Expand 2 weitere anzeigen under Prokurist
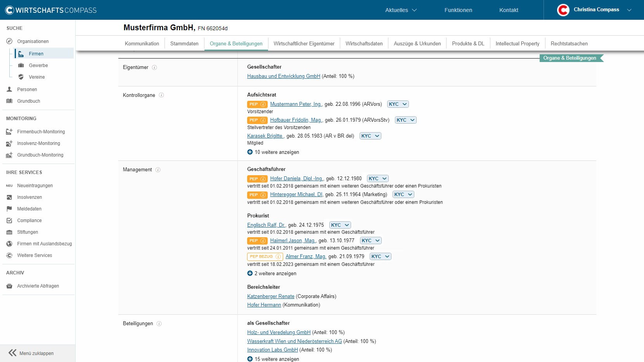This screenshot has width=644, height=362. (x=272, y=274)
